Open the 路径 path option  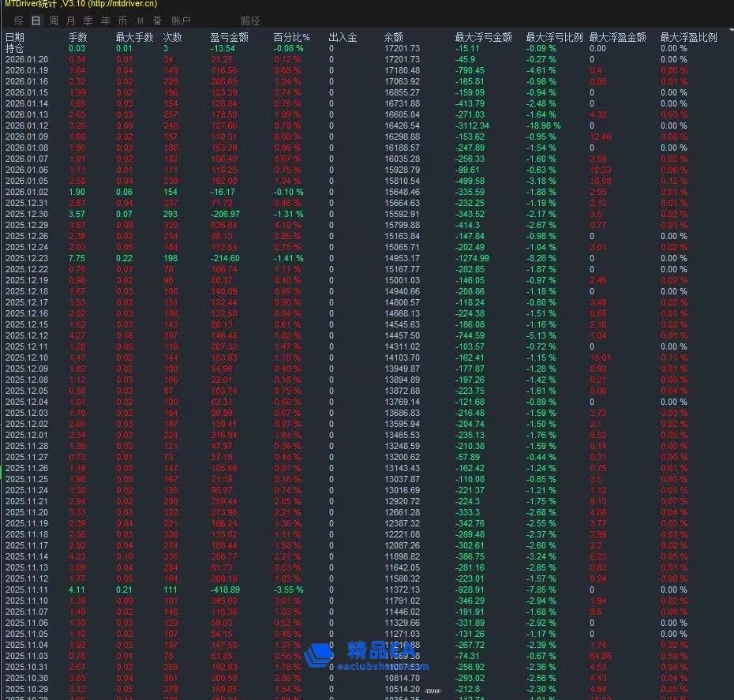[249, 21]
